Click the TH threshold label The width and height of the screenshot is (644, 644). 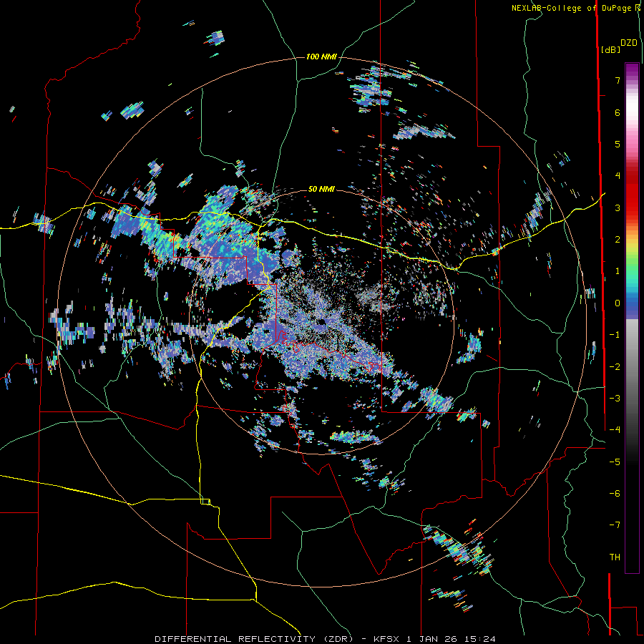point(615,557)
